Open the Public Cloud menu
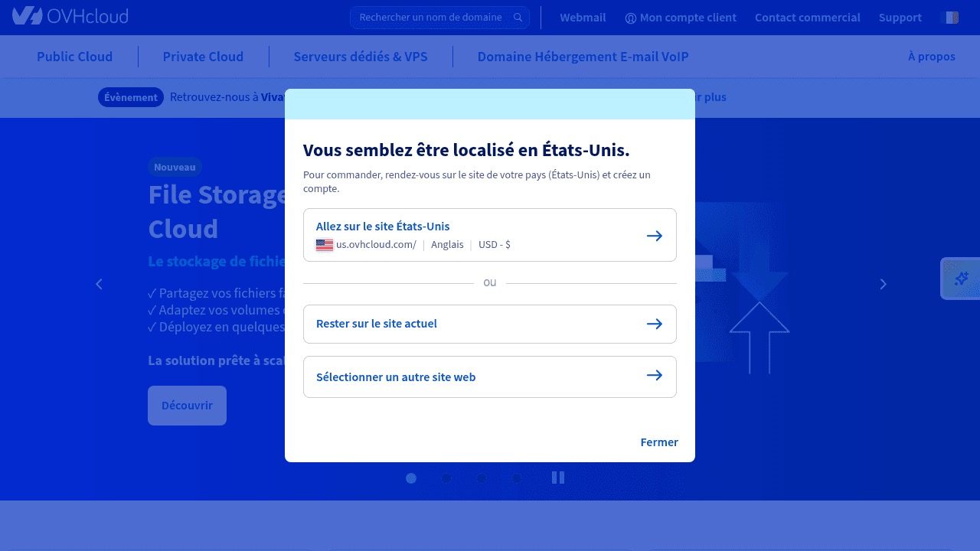Screen dimensions: 980x551 click(74, 57)
